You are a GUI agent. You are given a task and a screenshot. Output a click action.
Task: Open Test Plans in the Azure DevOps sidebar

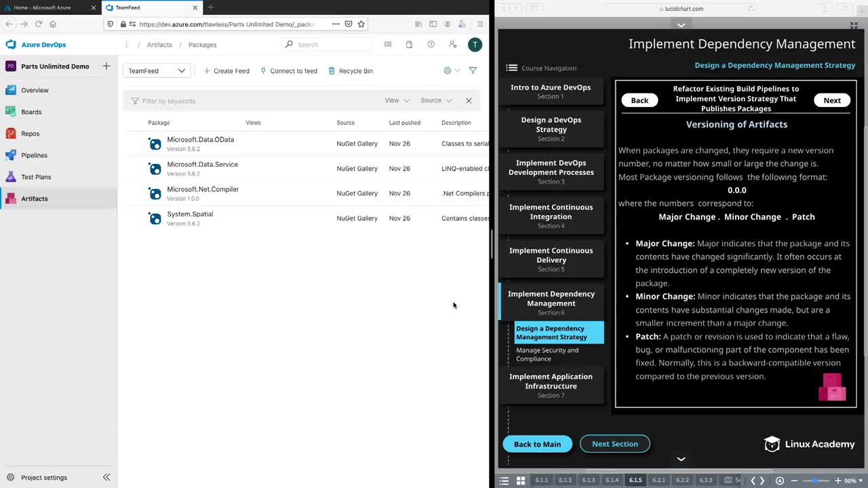[36, 177]
